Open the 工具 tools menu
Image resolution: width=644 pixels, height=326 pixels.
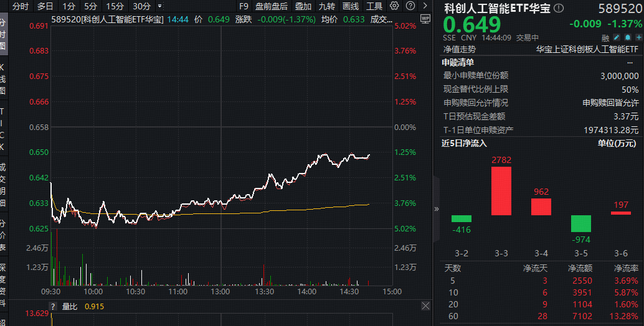coord(374,6)
